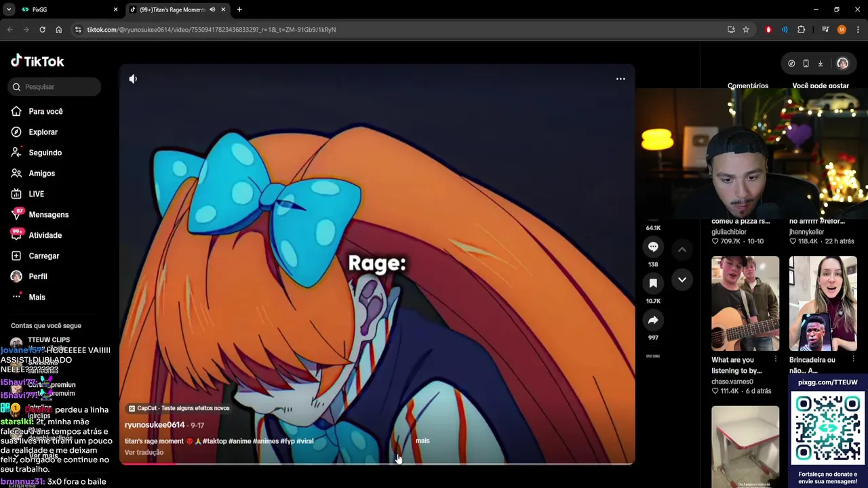This screenshot has height=488, width=868.
Task: Go to the browser home page
Action: click(x=58, y=30)
